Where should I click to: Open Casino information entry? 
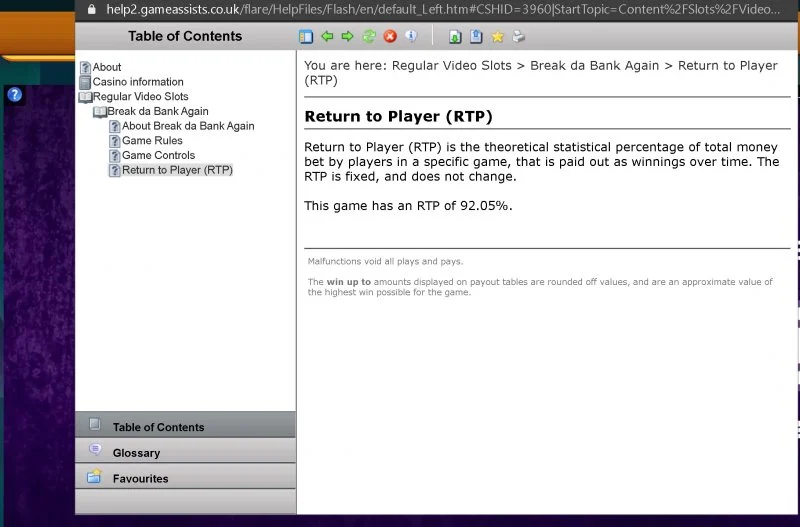(138, 82)
